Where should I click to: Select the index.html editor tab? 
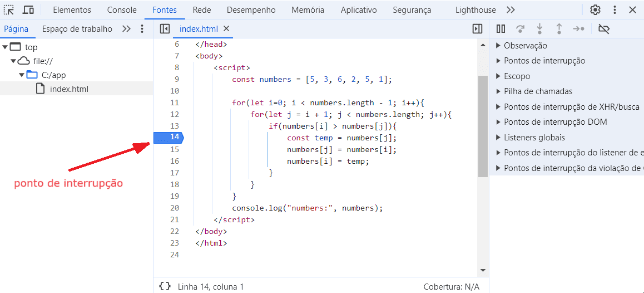tap(199, 29)
